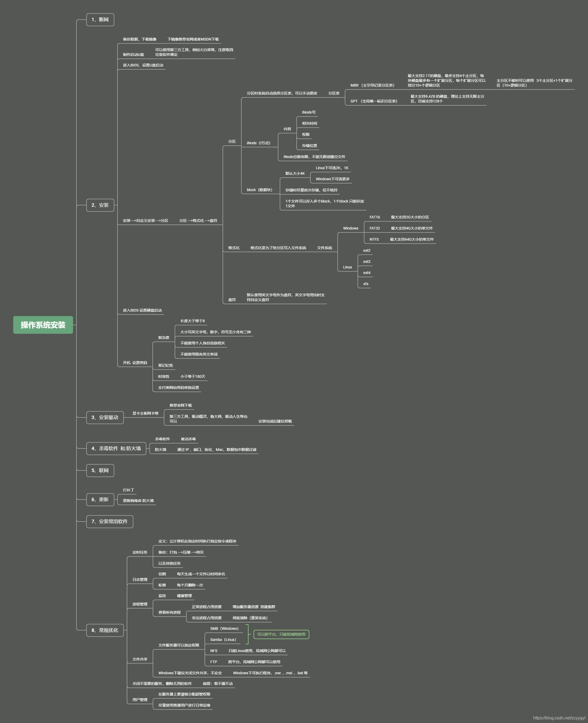Viewport: 588px width, 723px height.
Task: Select the 用户管理 branch
Action: [139, 700]
